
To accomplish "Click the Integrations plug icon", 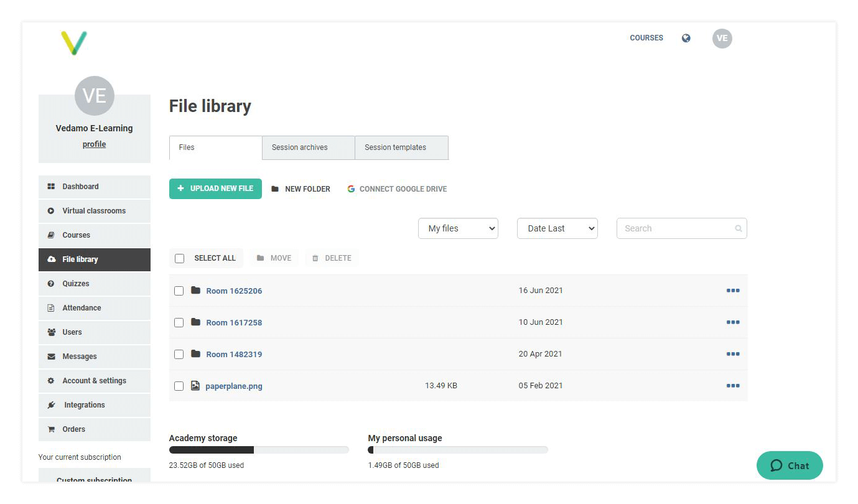I will click(51, 405).
